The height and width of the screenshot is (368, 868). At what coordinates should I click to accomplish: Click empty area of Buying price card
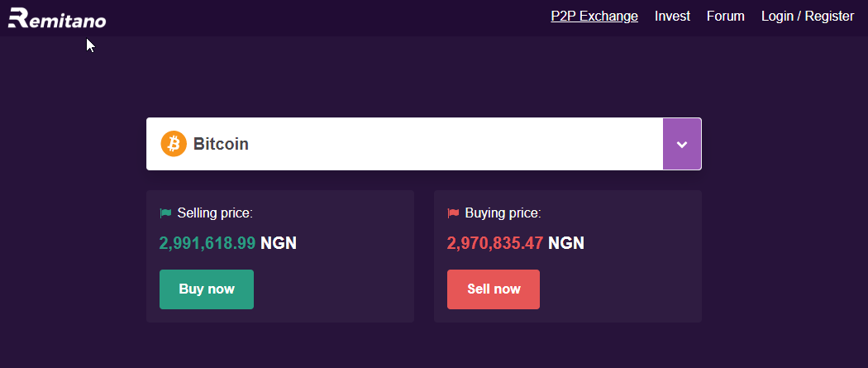coord(620,288)
